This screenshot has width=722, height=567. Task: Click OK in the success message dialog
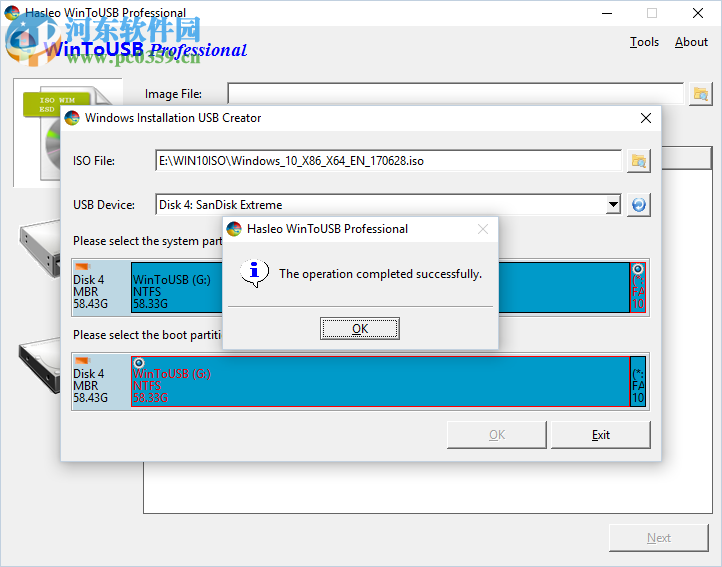360,328
